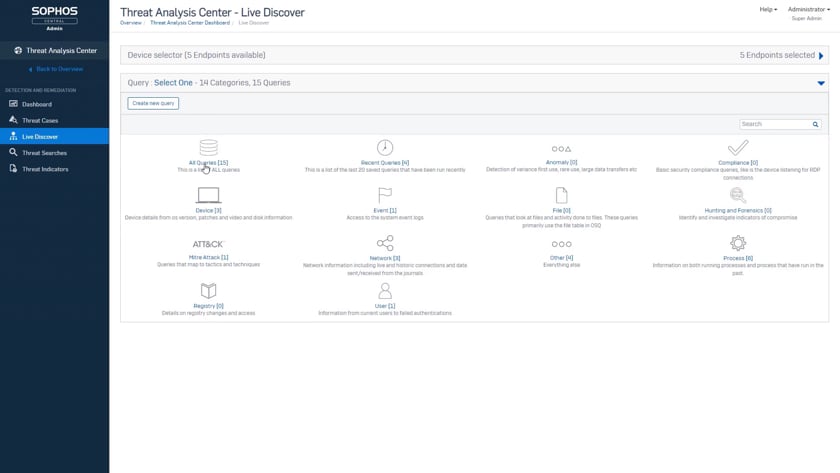The height and width of the screenshot is (473, 840).
Task: Open the All Queries database icon
Action: click(208, 147)
